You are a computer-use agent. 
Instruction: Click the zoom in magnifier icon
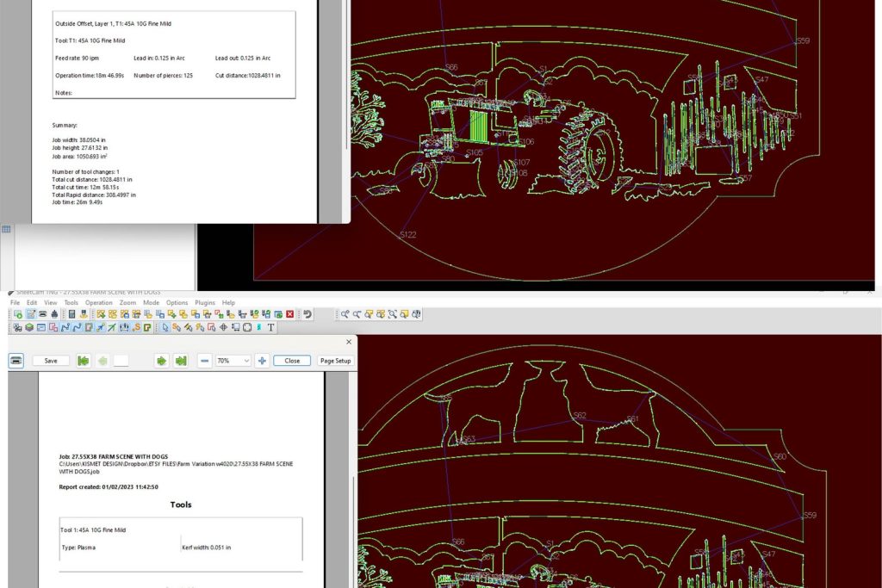(x=345, y=314)
